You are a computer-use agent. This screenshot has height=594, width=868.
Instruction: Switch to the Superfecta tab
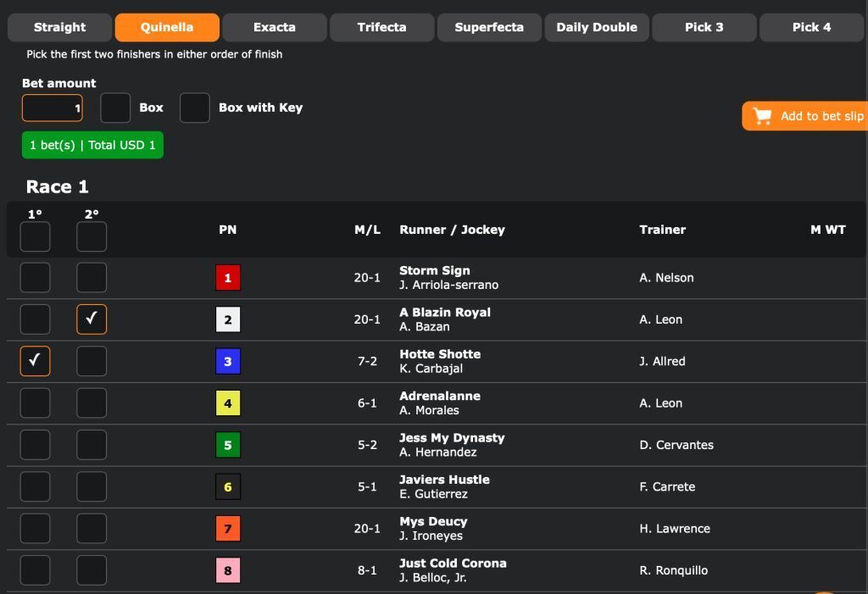pyautogui.click(x=489, y=27)
